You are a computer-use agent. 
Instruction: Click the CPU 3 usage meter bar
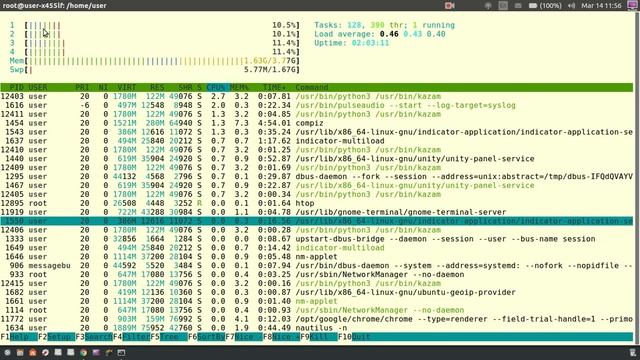[x=162, y=43]
